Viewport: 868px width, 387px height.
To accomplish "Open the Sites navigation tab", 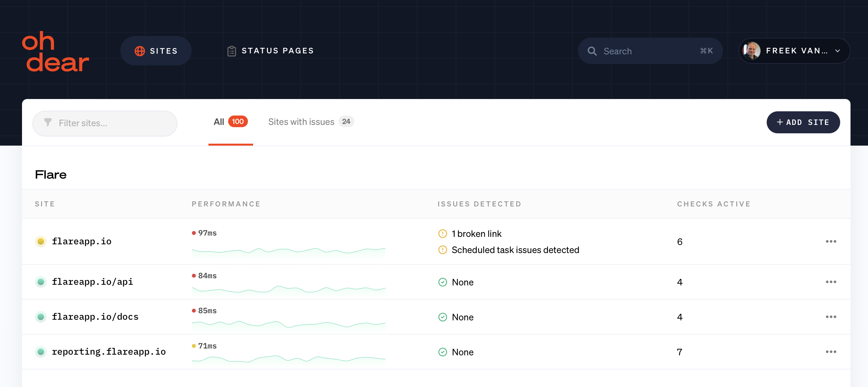I will [156, 51].
